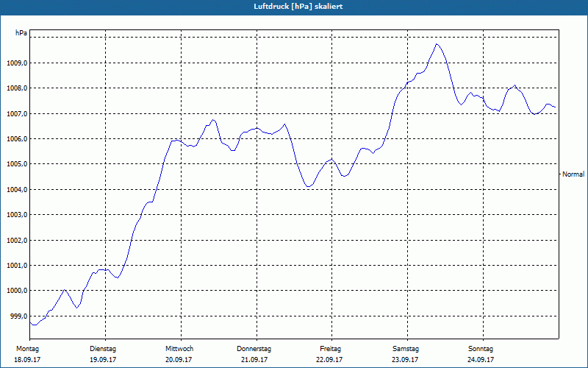Image resolution: width=588 pixels, height=368 pixels.
Task: Click the date 20.09.17
Action: click(x=179, y=360)
